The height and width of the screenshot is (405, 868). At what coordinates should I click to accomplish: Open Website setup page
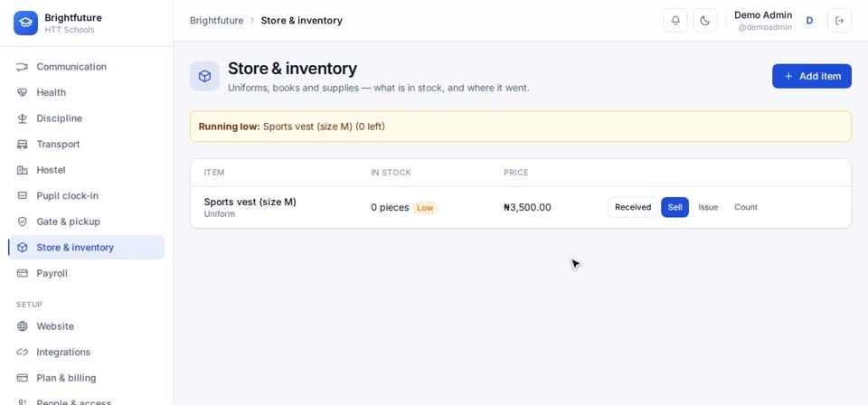(87, 326)
